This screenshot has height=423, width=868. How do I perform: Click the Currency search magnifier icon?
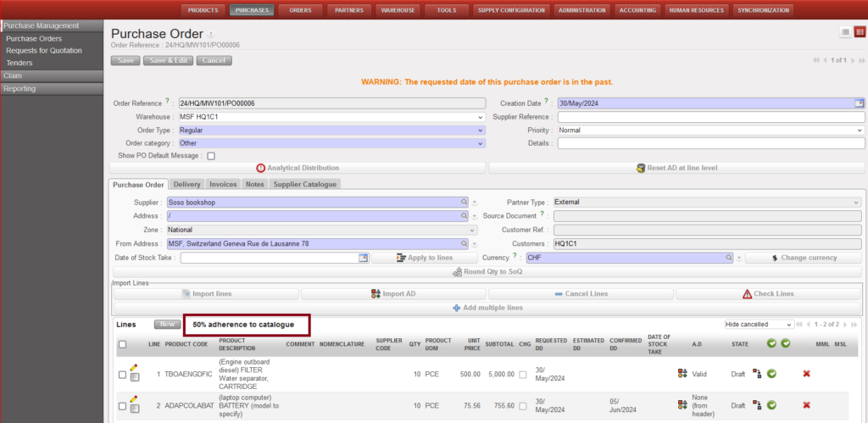(727, 258)
